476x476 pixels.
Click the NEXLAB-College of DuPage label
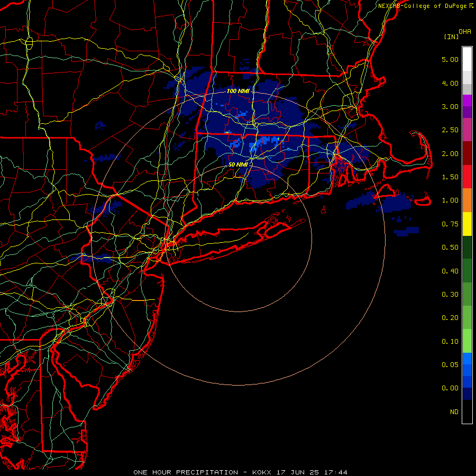tap(426, 6)
